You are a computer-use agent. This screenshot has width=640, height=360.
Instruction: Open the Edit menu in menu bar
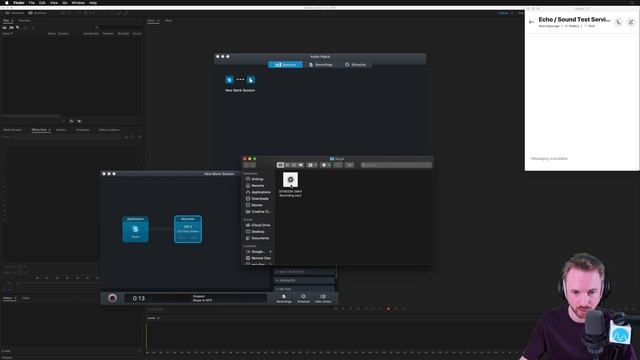pyautogui.click(x=42, y=2)
